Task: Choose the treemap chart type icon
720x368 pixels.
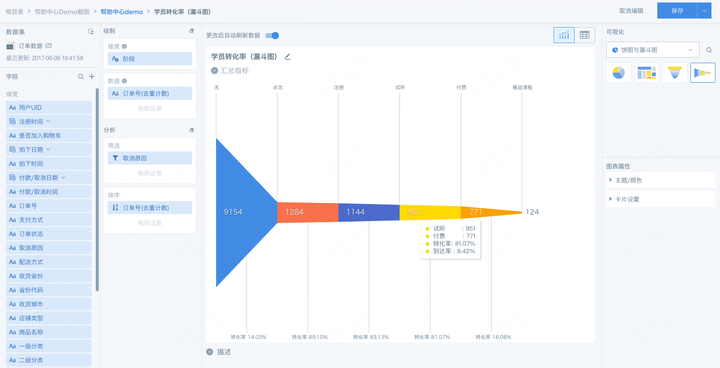Action: pyautogui.click(x=647, y=73)
